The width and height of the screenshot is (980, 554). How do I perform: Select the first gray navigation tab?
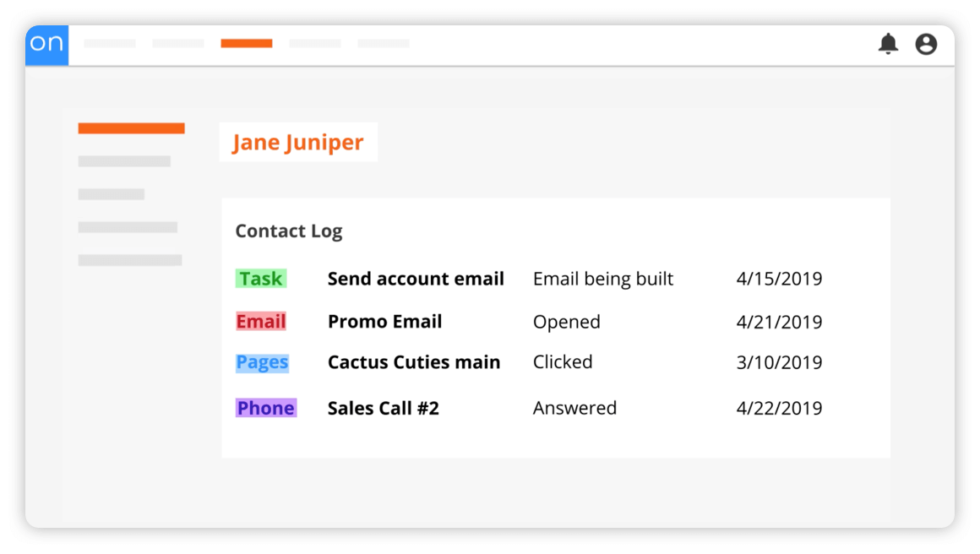(x=110, y=44)
